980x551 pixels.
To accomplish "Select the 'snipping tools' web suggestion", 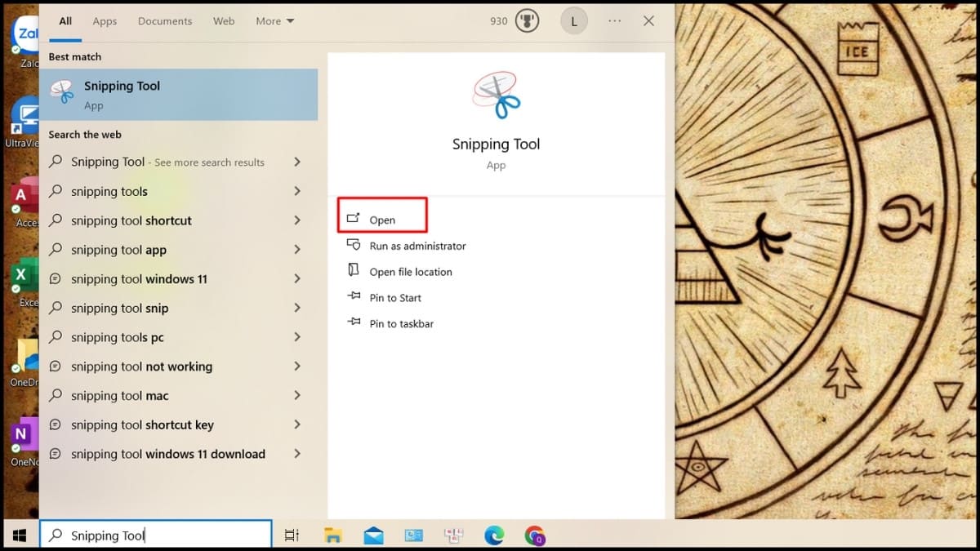I will pos(109,191).
